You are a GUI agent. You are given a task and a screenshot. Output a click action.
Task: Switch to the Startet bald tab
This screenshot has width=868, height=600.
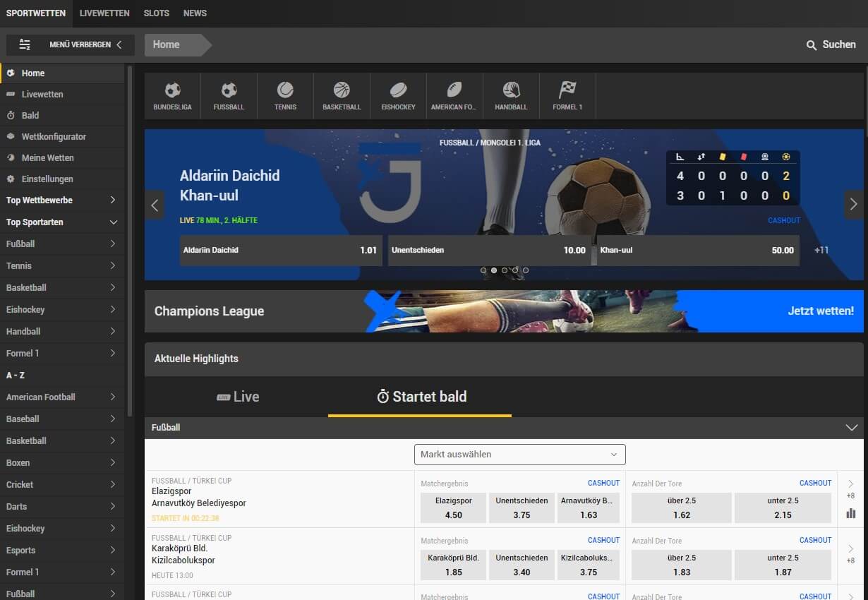(421, 397)
